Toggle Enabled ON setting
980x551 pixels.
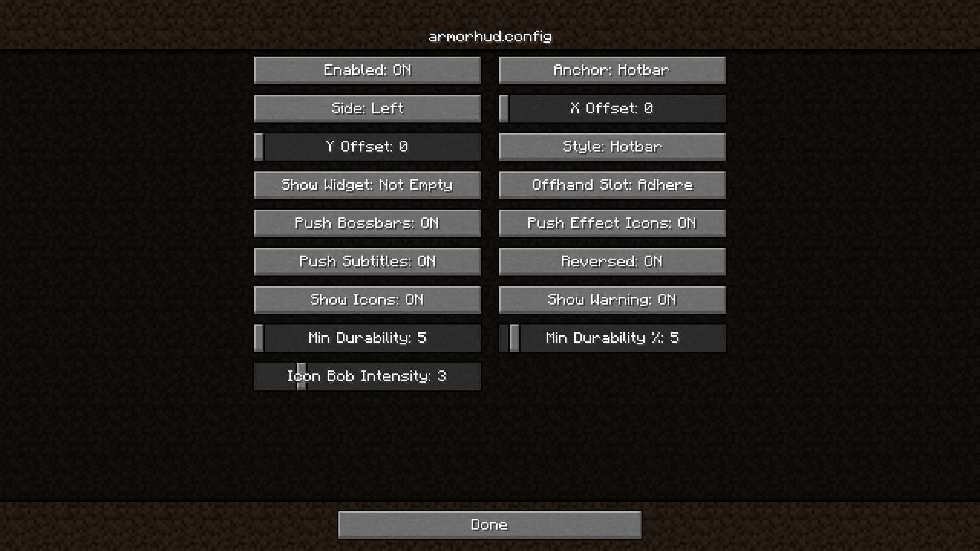367,70
